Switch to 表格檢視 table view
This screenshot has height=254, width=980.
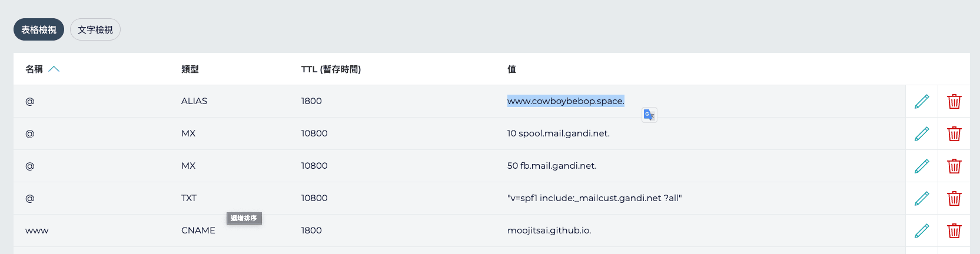pos(39,29)
